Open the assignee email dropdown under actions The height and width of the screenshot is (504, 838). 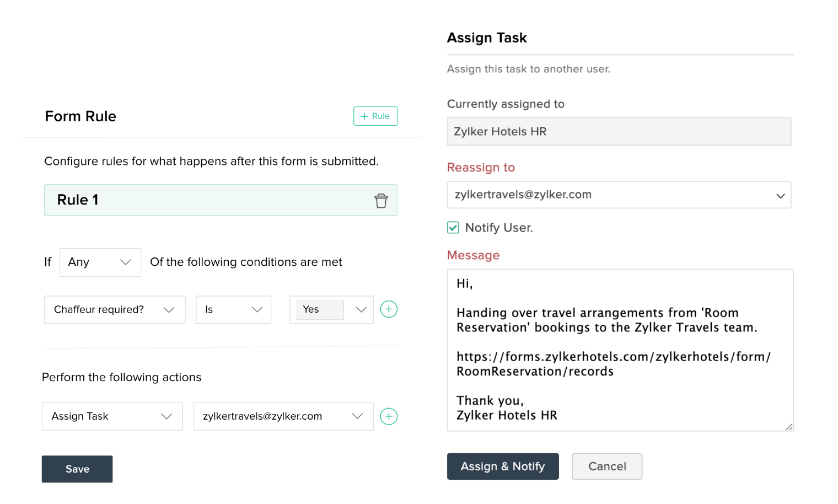coord(283,416)
